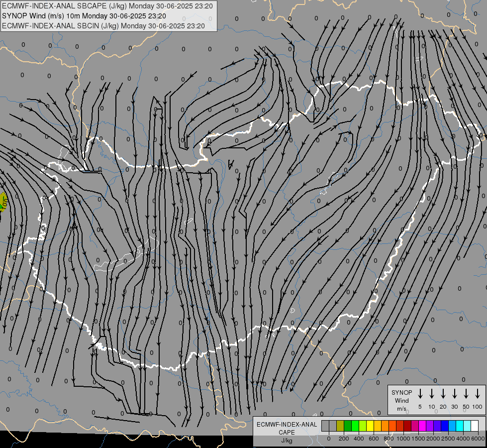Click the wind arrow above the 100 label
The height and width of the screenshot is (448, 487).
tap(478, 393)
